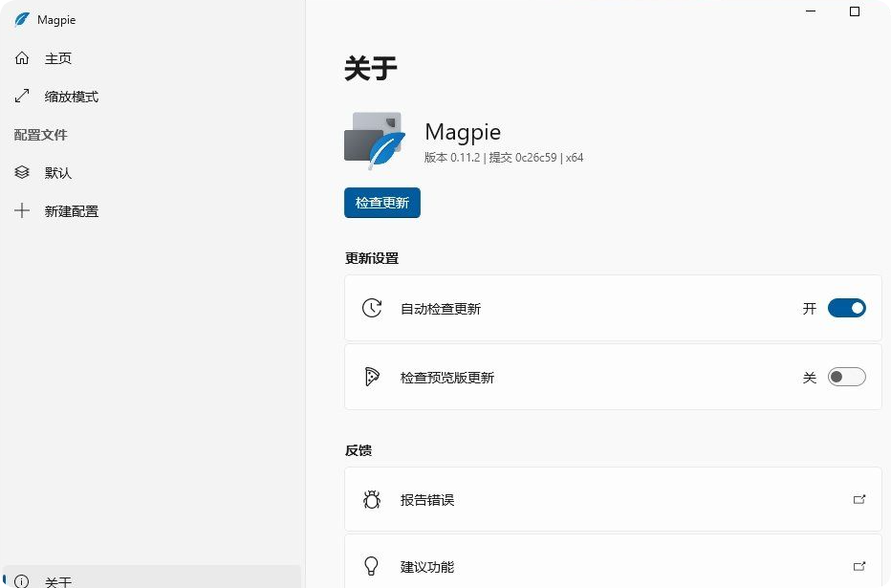The image size is (891, 588).
Task: Minimize the Magpie window
Action: coord(811,11)
